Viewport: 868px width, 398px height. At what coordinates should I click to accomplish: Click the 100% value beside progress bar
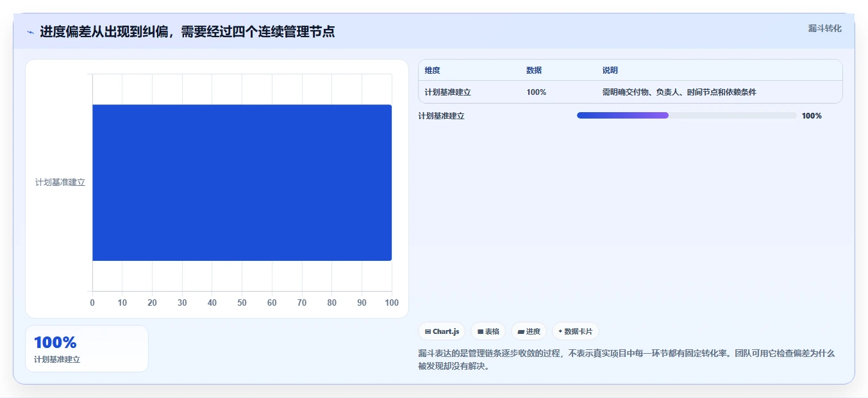[812, 116]
